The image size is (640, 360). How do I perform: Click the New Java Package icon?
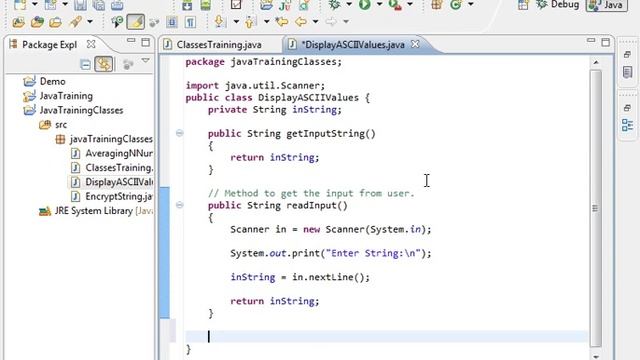[437, 4]
